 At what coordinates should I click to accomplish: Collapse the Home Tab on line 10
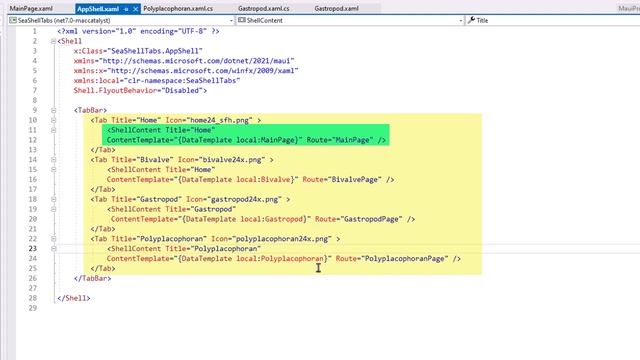tap(53, 120)
